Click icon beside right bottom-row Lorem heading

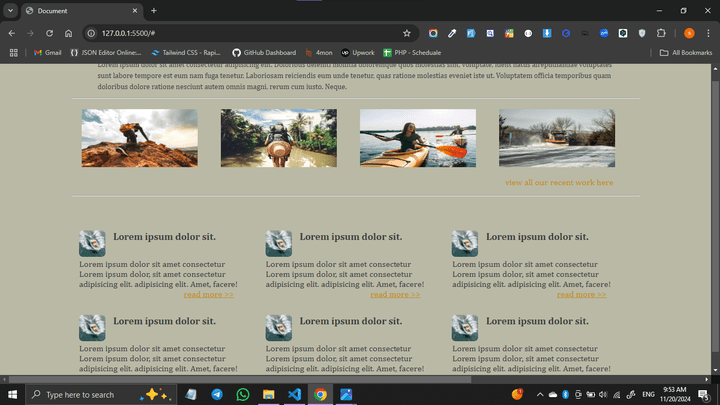click(x=465, y=328)
